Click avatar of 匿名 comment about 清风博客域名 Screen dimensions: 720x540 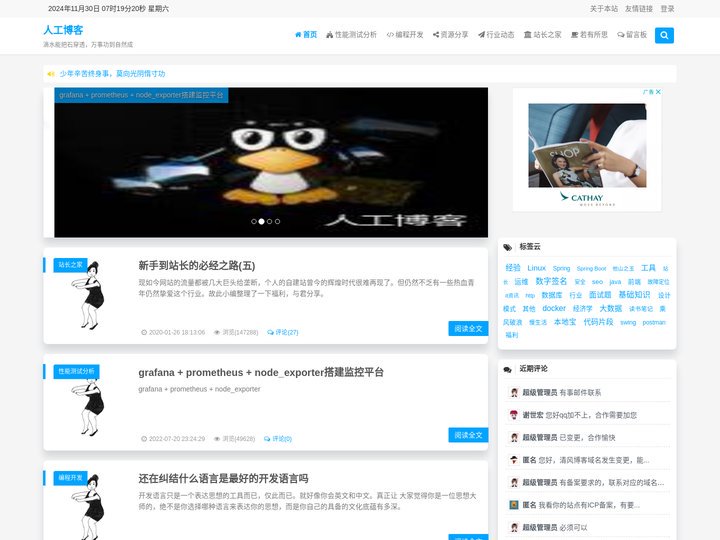[514, 460]
